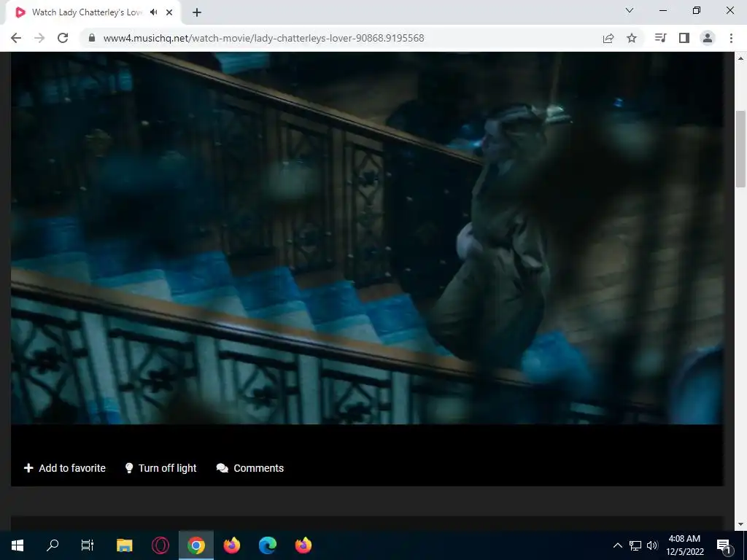Open taskbar clock and calendar
747x560 pixels.
tap(684, 545)
